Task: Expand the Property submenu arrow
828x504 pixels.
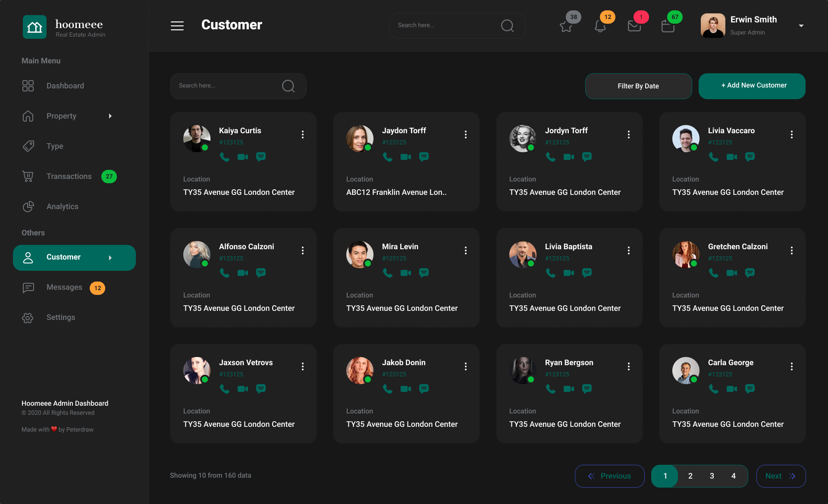Action: coord(110,116)
